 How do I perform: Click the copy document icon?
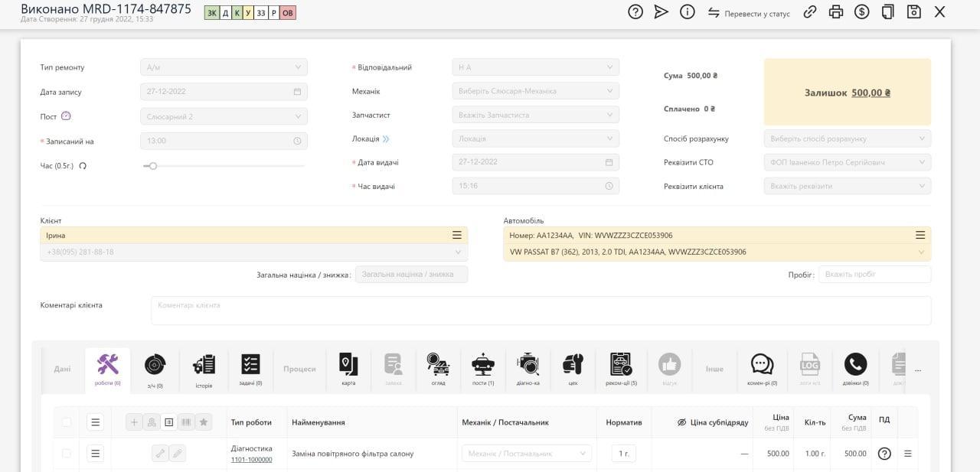click(887, 12)
